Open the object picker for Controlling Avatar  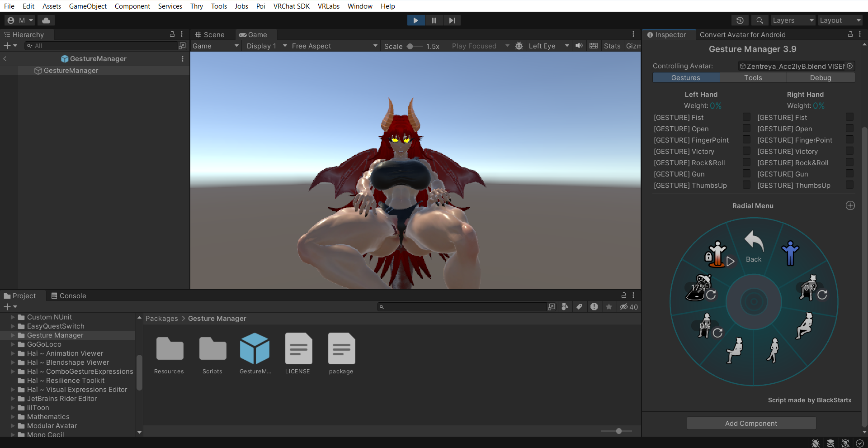[x=850, y=66]
